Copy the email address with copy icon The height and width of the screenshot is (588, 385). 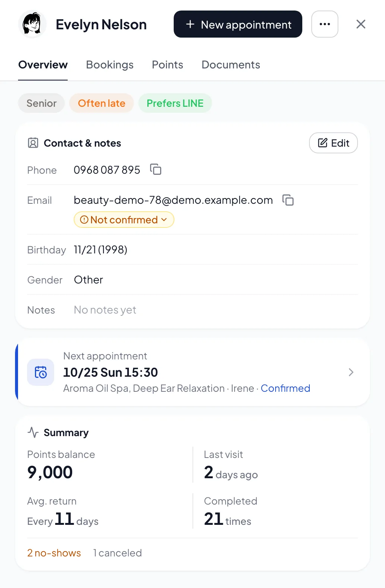click(288, 200)
